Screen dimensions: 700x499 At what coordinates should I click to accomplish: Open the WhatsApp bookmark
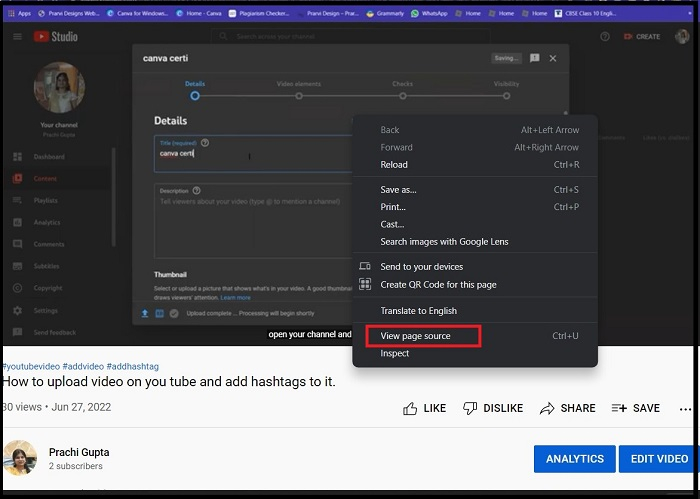[428, 14]
